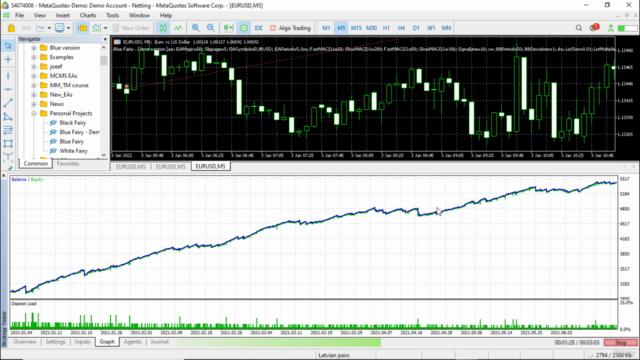Select the W1 timeframe

(x=431, y=28)
